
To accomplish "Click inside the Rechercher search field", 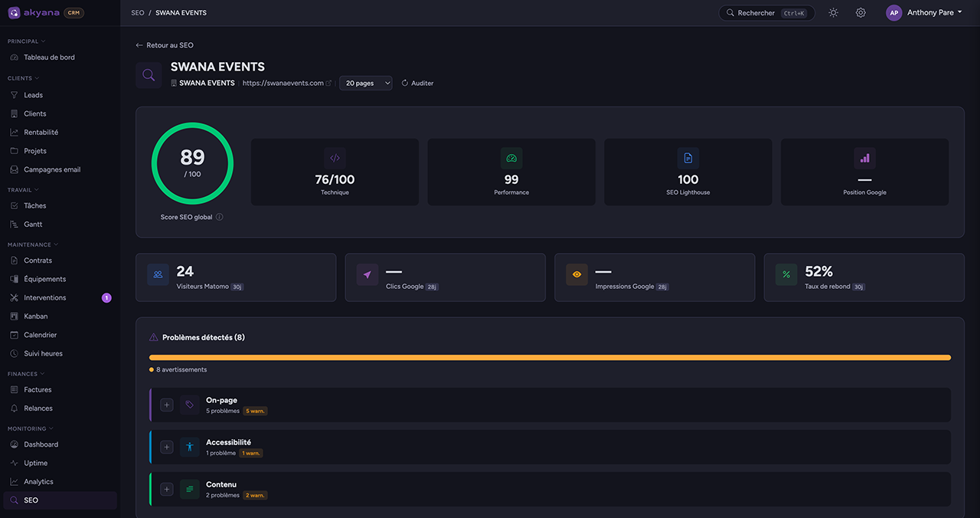I will (766, 12).
